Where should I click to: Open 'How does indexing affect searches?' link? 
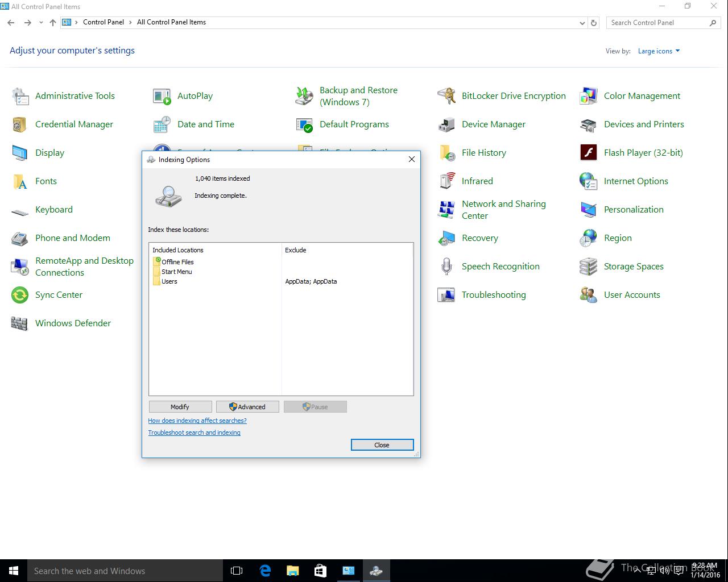click(197, 421)
